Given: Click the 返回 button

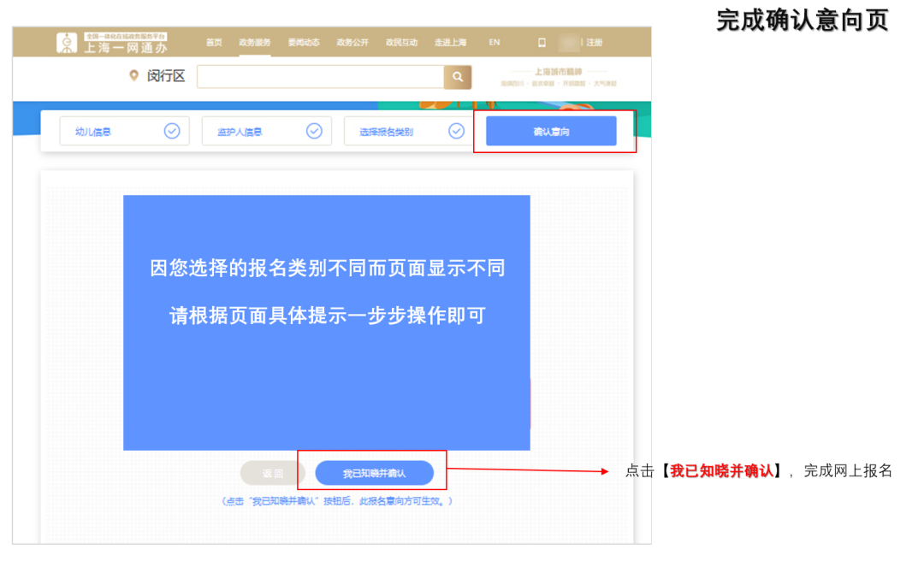Looking at the screenshot, I should [x=272, y=474].
